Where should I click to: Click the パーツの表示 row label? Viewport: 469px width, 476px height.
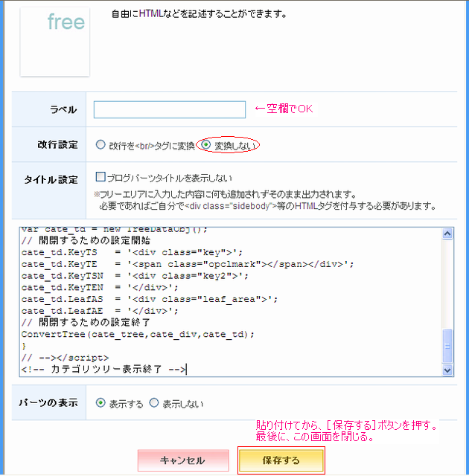pyautogui.click(x=48, y=403)
